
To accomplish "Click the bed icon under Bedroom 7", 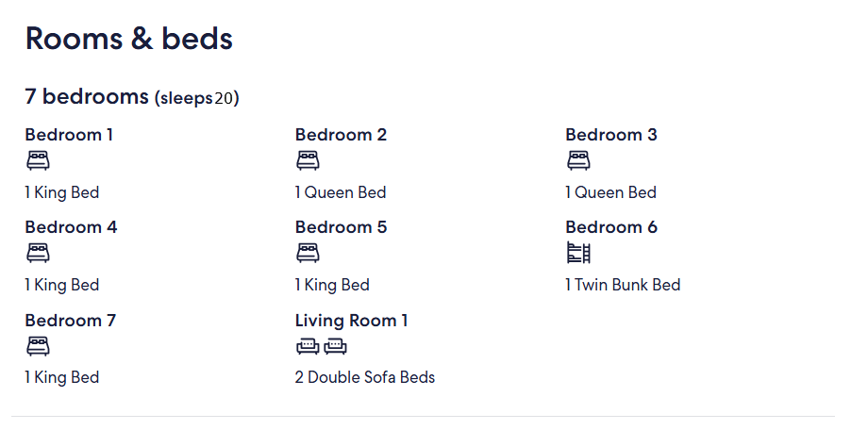I will (x=38, y=346).
